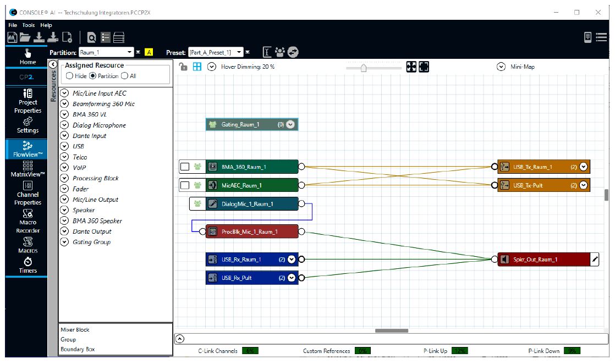The height and width of the screenshot is (364, 615).
Task: Open the FlowView sidebar view
Action: [x=28, y=148]
